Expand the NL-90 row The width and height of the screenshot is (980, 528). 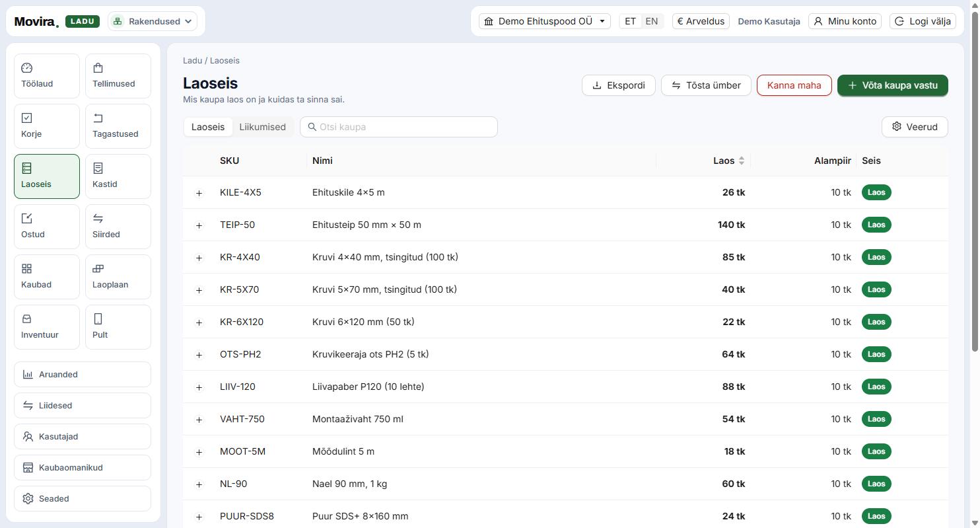199,484
